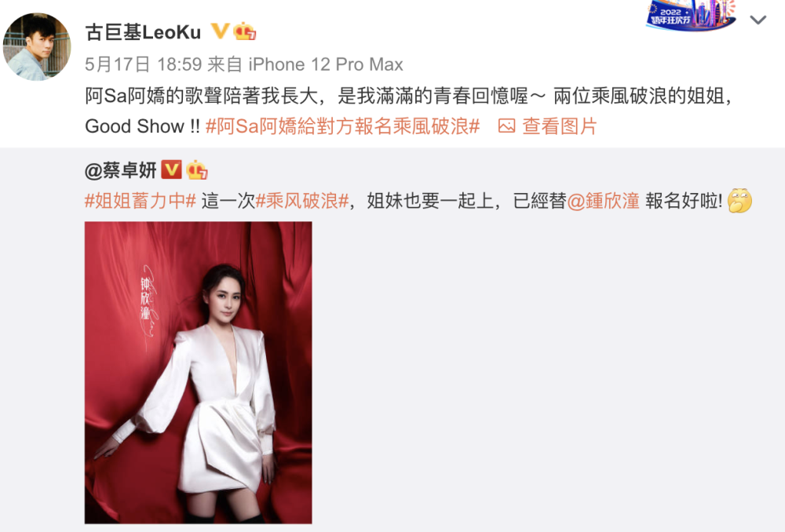Open 古巨基LeoKu username link
Screen dimensions: 785x532
143,32
